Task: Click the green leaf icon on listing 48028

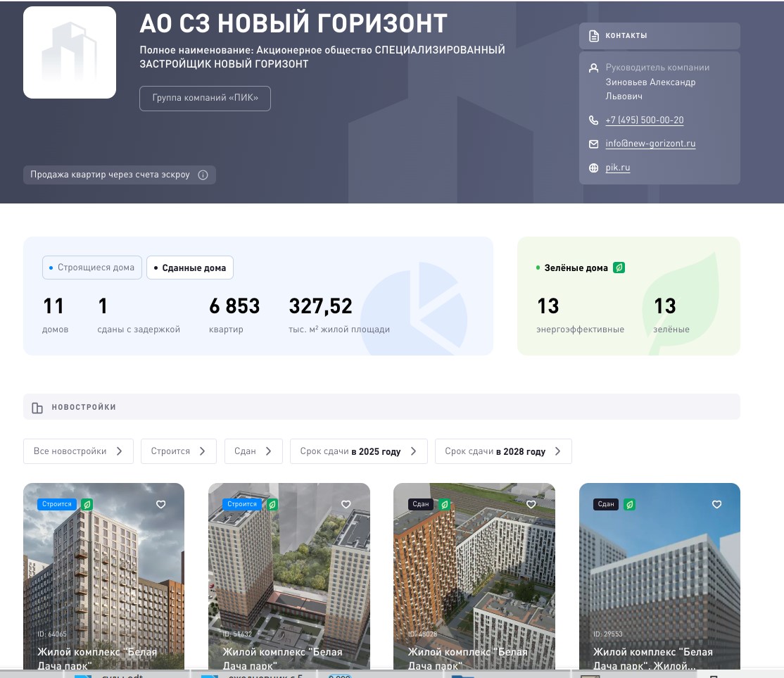Action: [444, 504]
